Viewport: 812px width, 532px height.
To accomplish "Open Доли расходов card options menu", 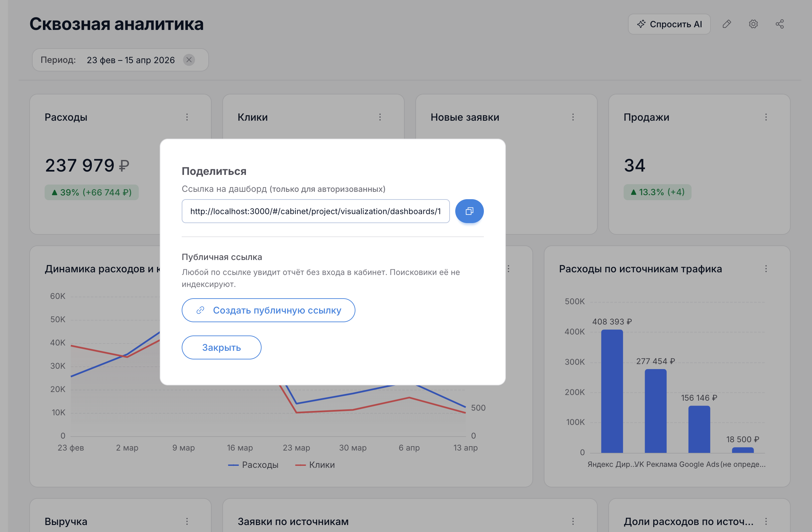I will (x=766, y=521).
